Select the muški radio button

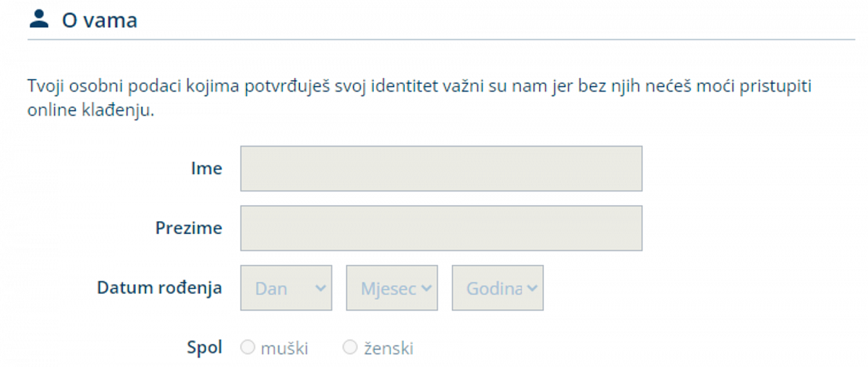247,348
